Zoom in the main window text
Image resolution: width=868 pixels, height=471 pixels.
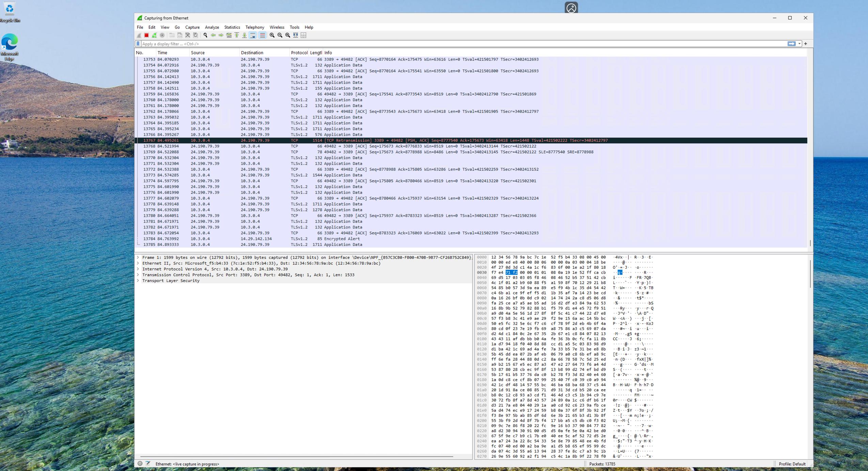coord(272,35)
